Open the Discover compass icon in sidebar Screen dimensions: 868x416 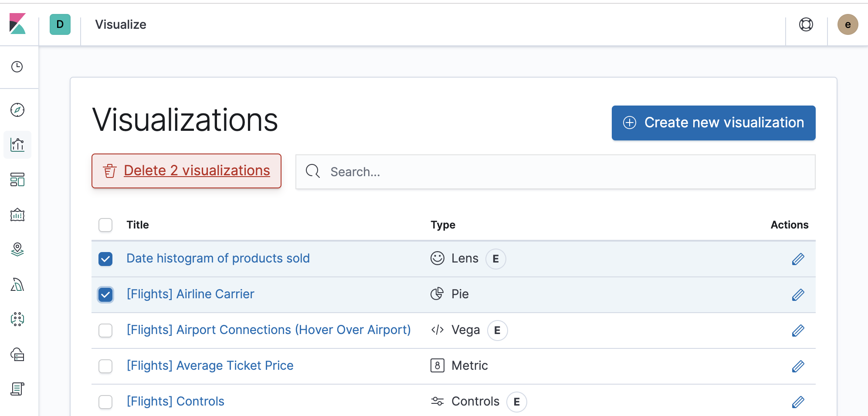pos(17,110)
